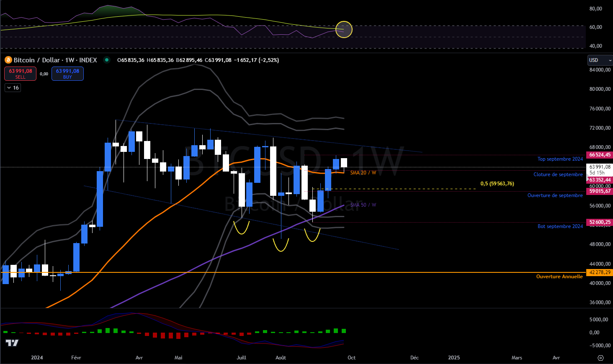The image size is (613, 364).
Task: Click the Déc label on time axis
Action: coord(414,358)
